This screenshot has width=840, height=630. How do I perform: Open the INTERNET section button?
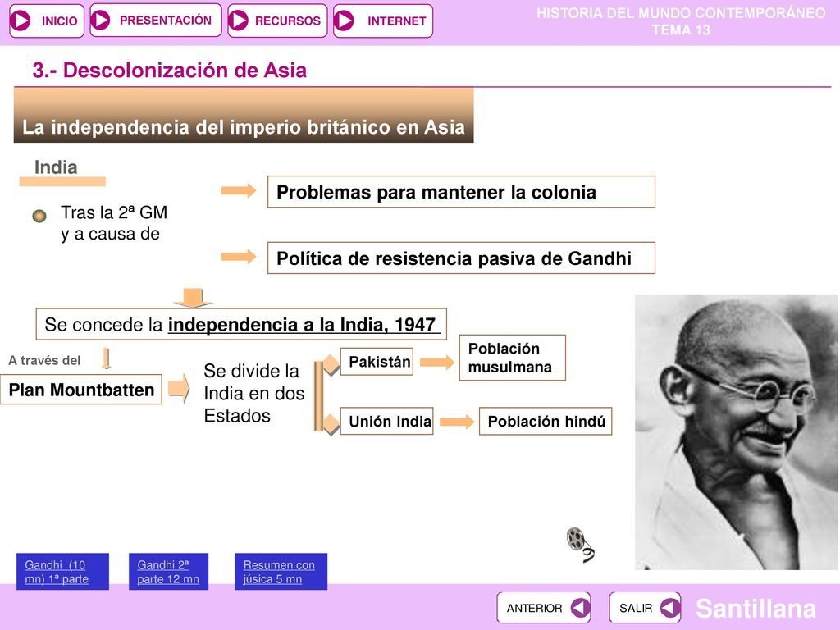click(x=382, y=21)
